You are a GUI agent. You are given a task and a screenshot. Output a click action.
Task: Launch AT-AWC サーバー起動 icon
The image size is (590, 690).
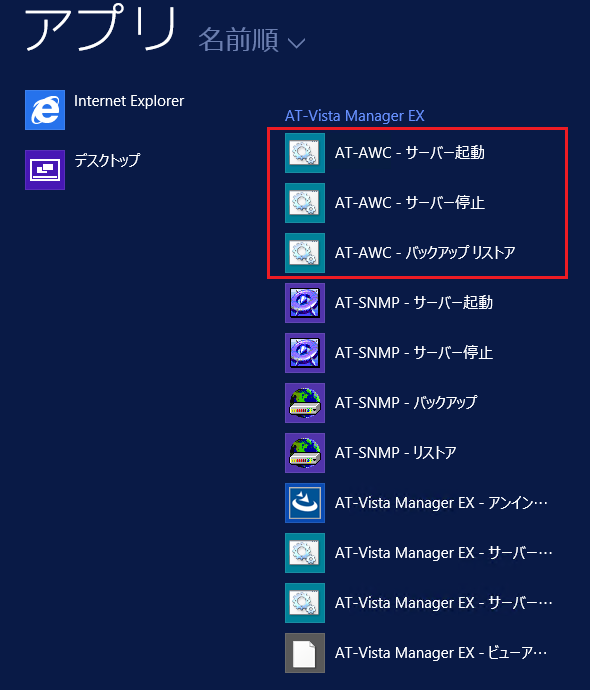click(305, 153)
